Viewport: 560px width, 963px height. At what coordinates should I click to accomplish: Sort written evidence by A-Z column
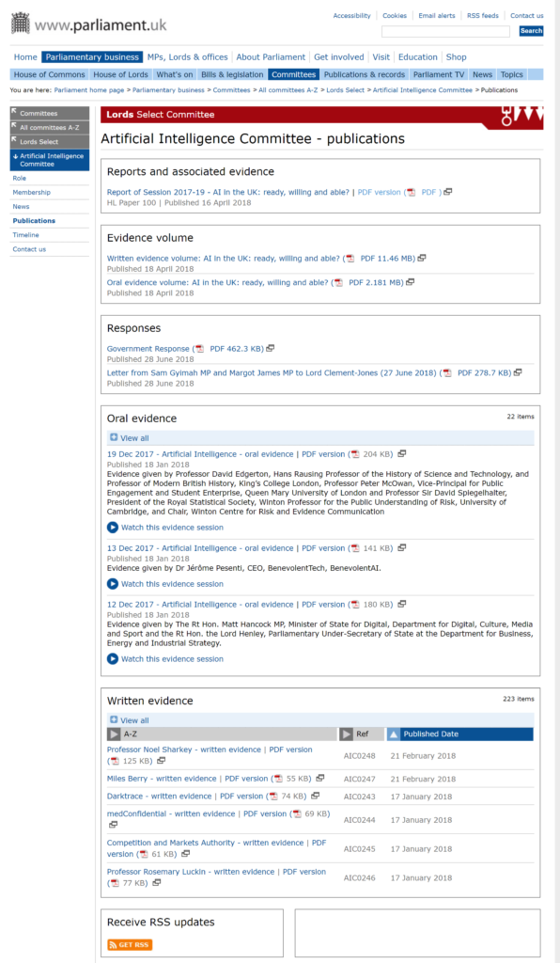(x=223, y=734)
